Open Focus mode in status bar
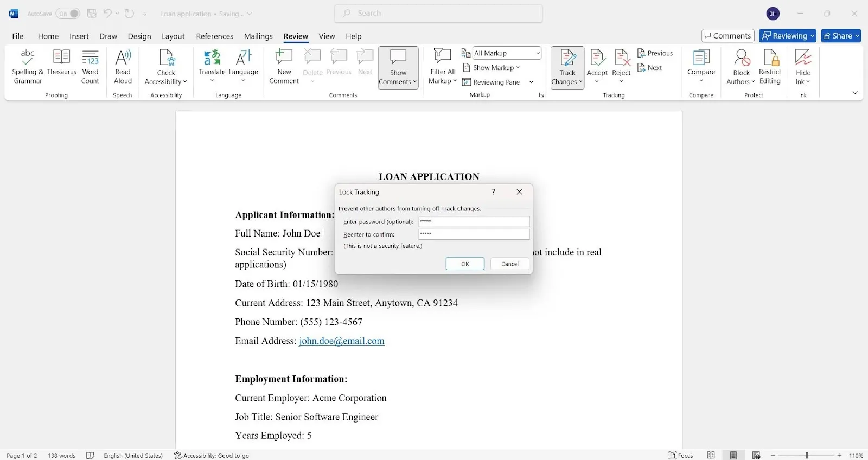This screenshot has width=868, height=460. [681, 455]
